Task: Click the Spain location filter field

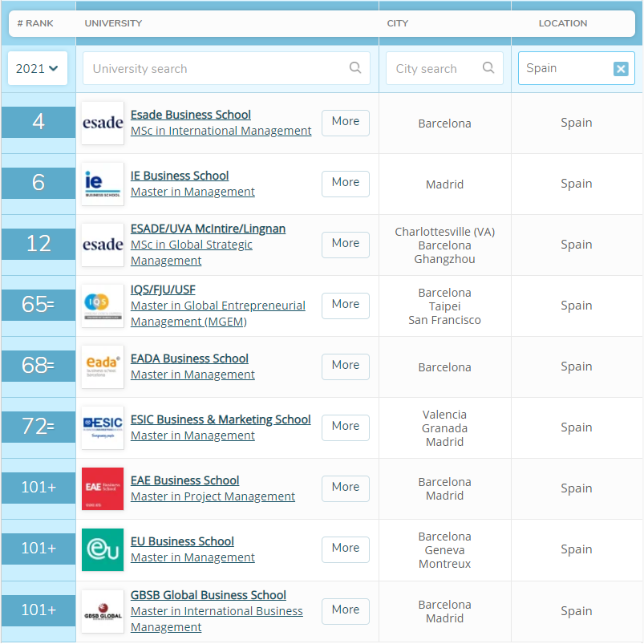Action: point(577,68)
